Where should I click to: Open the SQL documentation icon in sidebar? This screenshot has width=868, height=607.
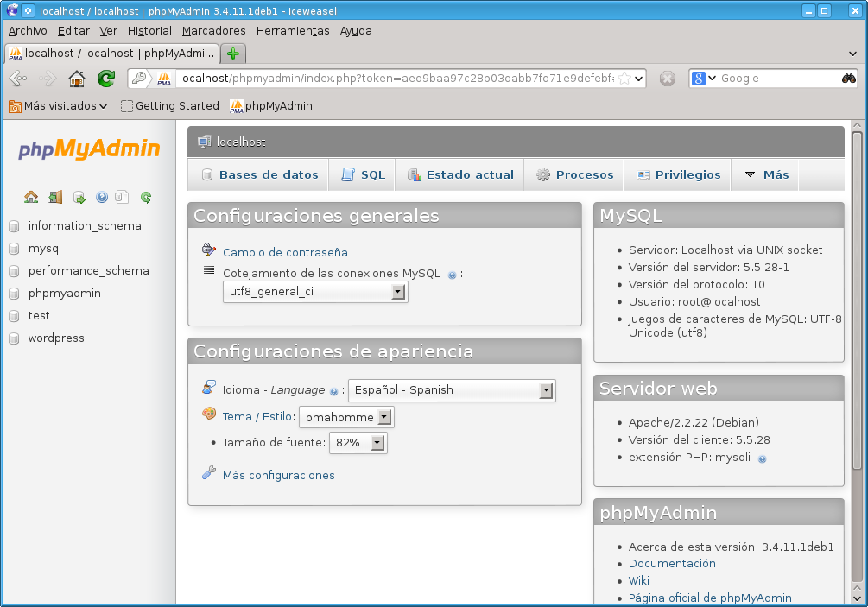pyautogui.click(x=122, y=197)
